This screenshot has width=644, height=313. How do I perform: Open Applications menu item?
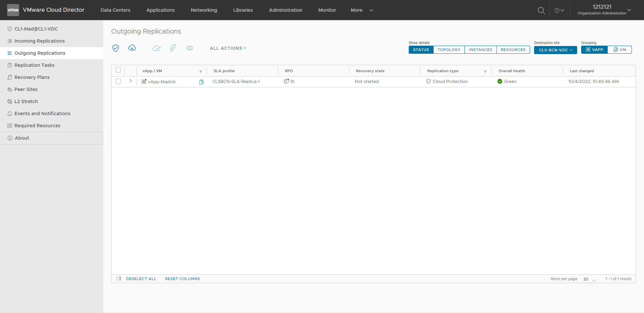(161, 10)
